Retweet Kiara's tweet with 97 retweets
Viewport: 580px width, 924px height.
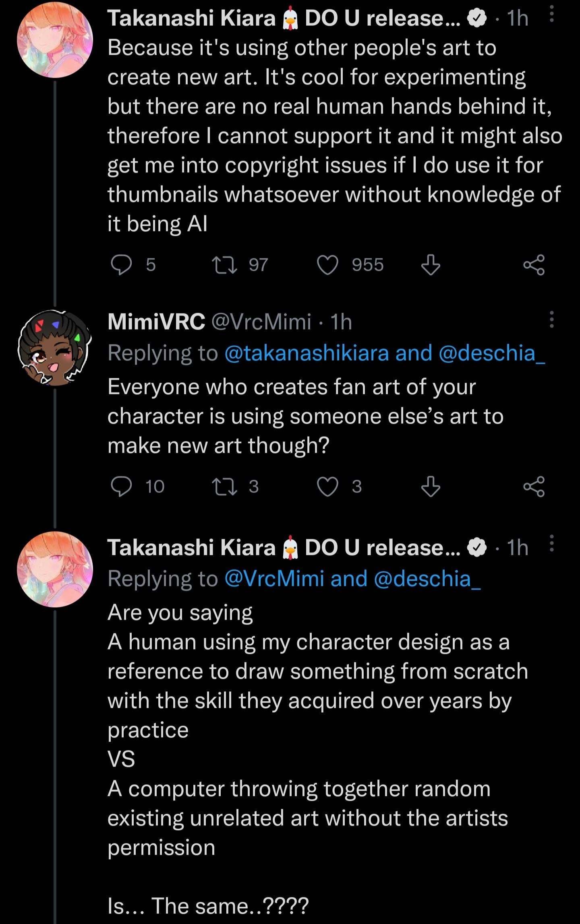pyautogui.click(x=225, y=265)
